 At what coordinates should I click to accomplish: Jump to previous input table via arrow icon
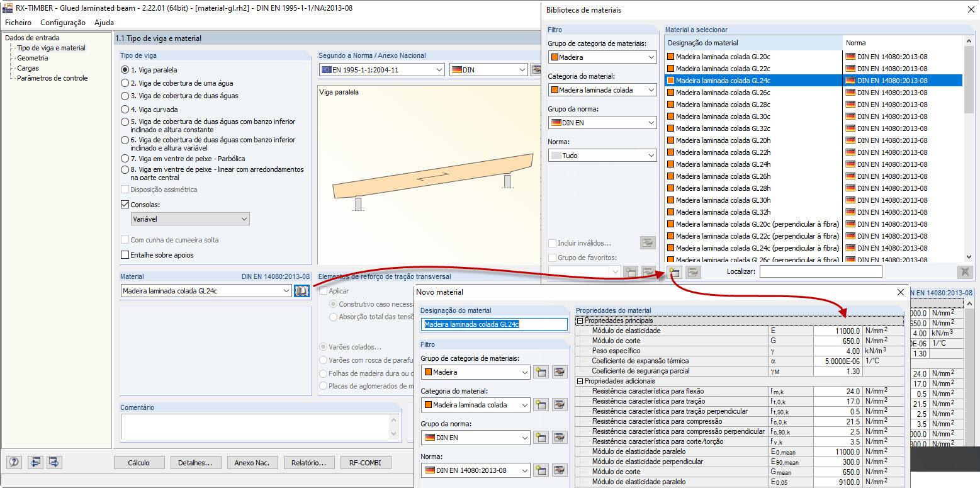(35, 462)
